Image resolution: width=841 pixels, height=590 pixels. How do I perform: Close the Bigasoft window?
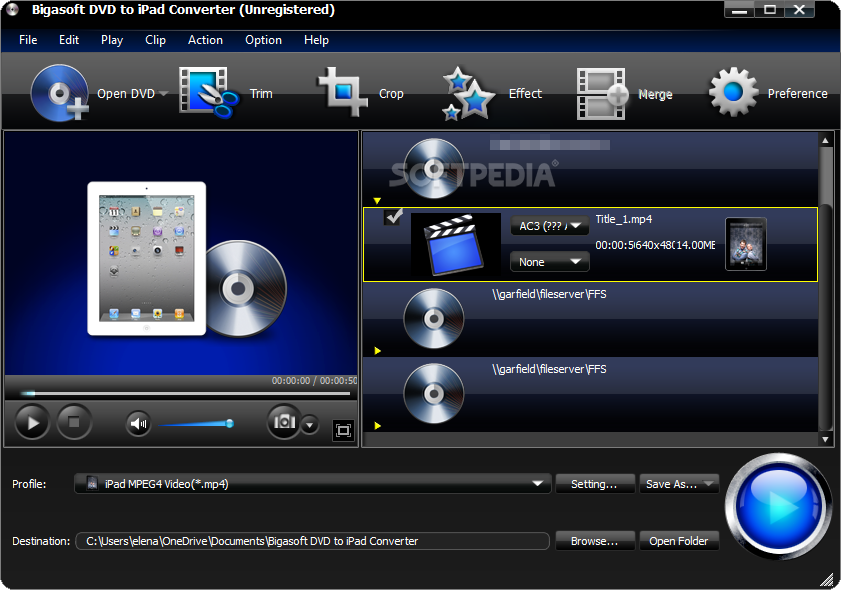pos(800,10)
